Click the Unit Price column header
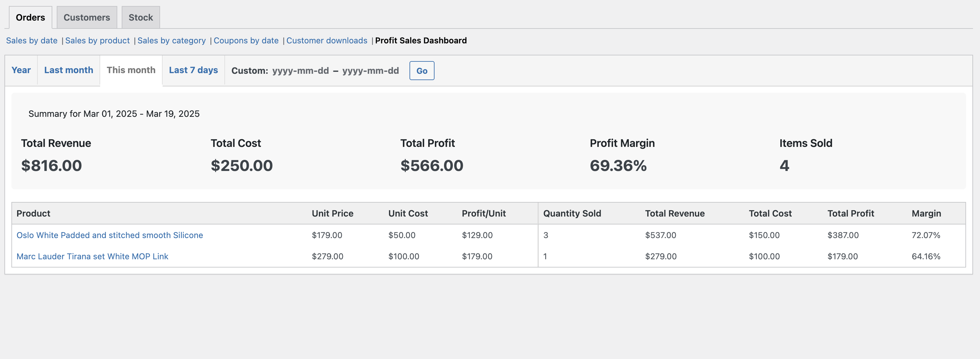The image size is (980, 359). pyautogui.click(x=332, y=213)
